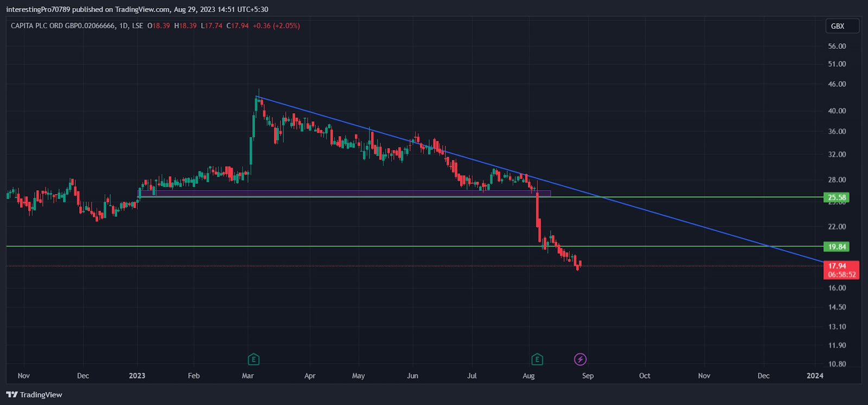
Task: Click the +0.36 (+2.05%) change value
Action: click(276, 25)
